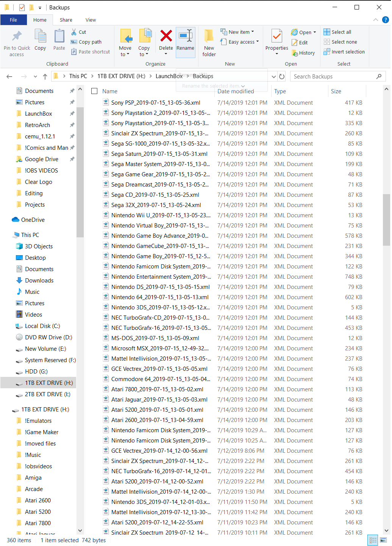This screenshot has width=392, height=546.
Task: Click Select all in the ribbon
Action: tap(337, 32)
